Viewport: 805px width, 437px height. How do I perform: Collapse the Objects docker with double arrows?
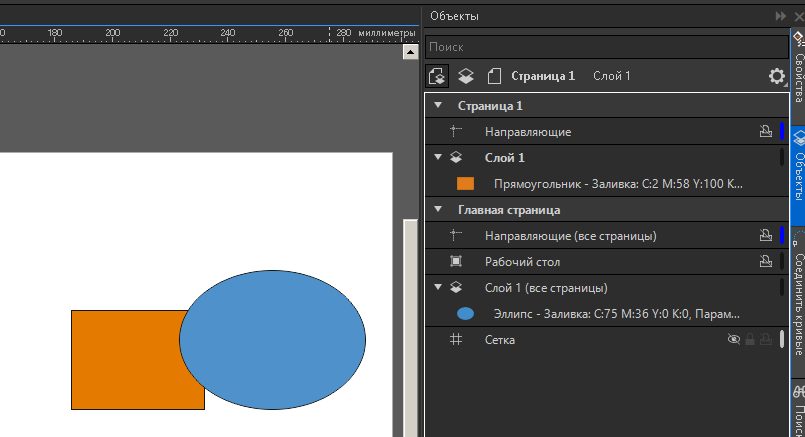click(x=781, y=16)
